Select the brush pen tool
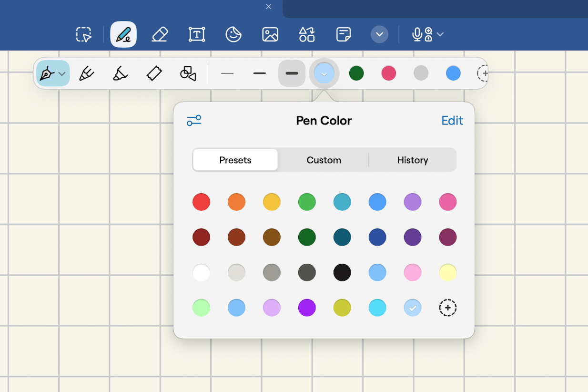The height and width of the screenshot is (392, 588). [87, 73]
